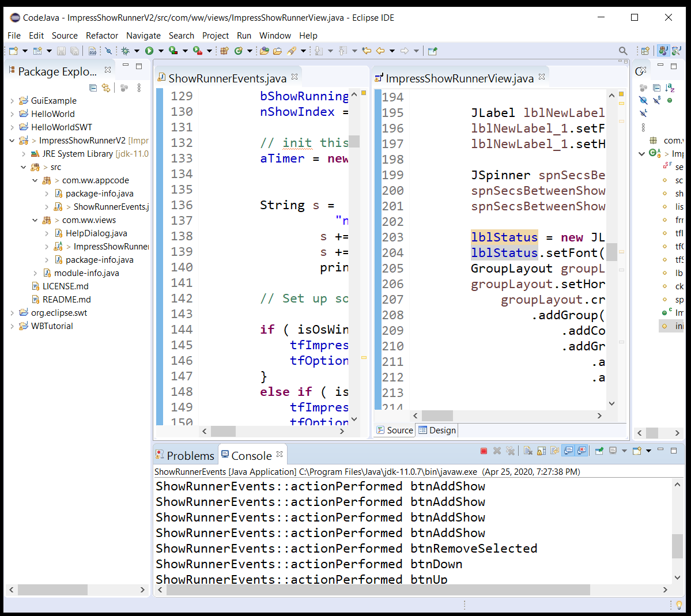
Task: Click the green Run button in the toolbar
Action: click(x=149, y=51)
